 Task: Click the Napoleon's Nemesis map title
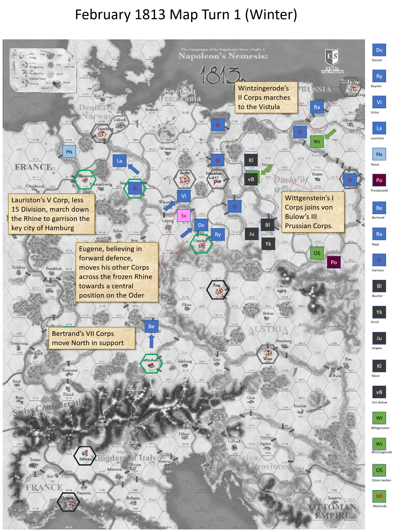[223, 56]
